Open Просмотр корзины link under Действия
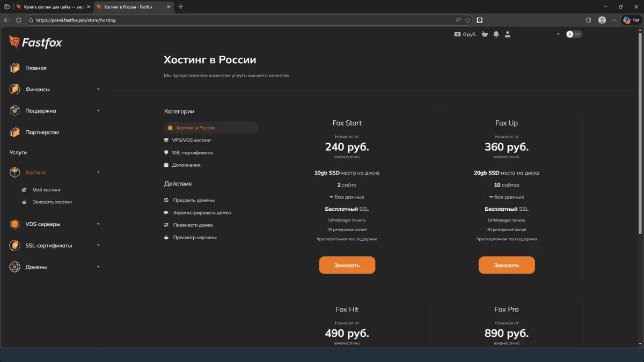This screenshot has width=644, height=362. click(x=195, y=237)
